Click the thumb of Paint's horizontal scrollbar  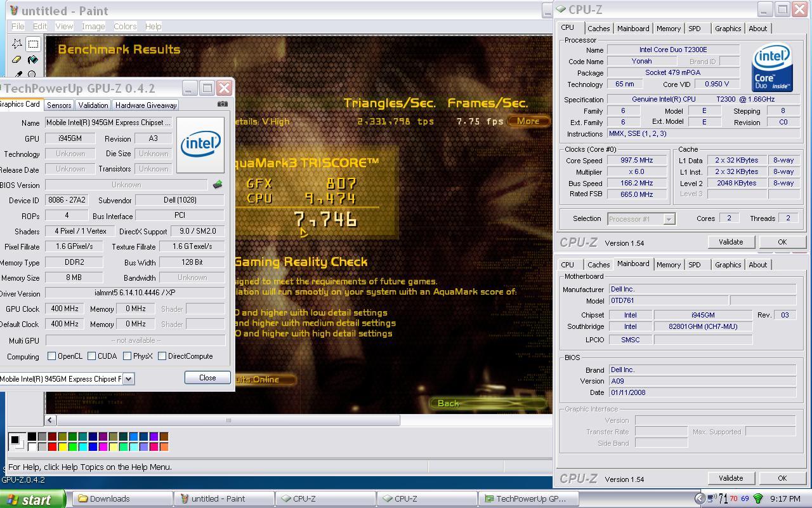(228, 420)
